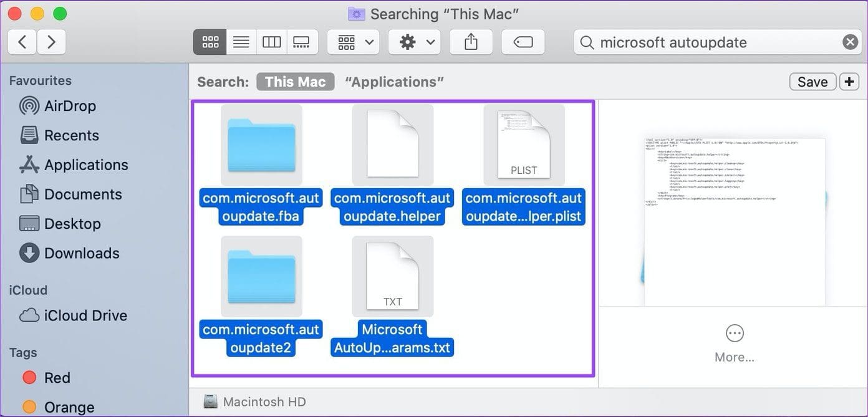The image size is (868, 417).
Task: Click the com.microsoft.autoupdate...lper.plist file name
Action: pos(524,207)
